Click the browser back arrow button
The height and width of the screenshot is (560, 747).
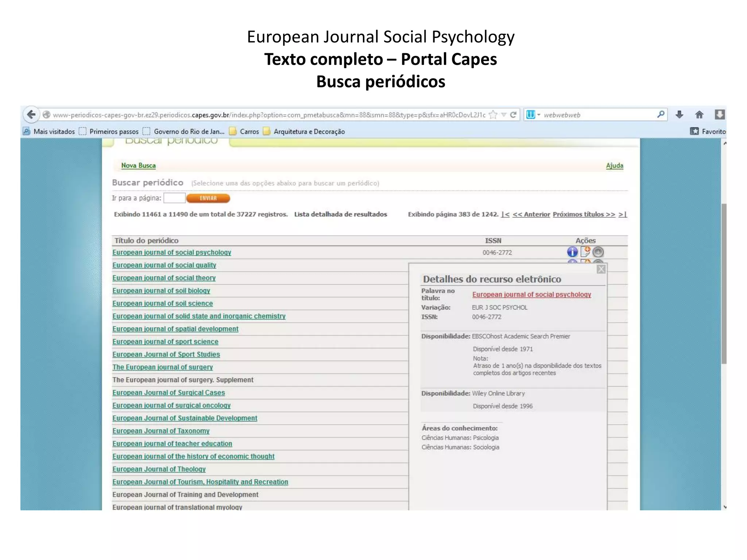(31, 115)
